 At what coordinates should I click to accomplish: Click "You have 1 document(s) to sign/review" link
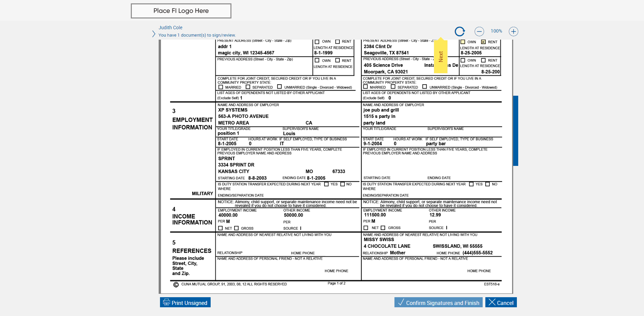pos(197,35)
